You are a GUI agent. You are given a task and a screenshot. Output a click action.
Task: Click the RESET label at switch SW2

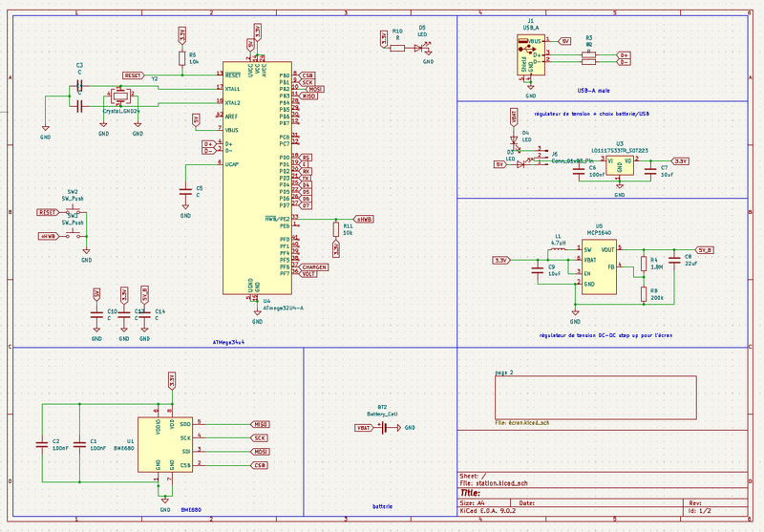click(47, 212)
